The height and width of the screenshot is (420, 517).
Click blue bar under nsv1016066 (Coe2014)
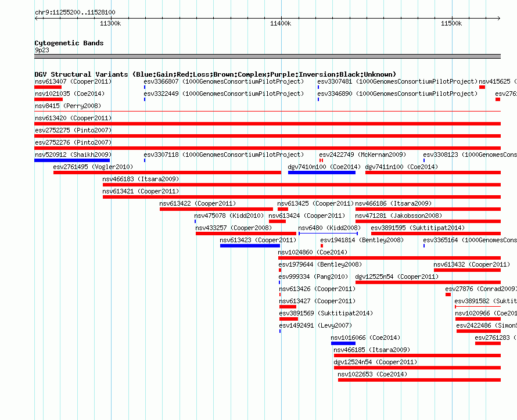click(343, 343)
